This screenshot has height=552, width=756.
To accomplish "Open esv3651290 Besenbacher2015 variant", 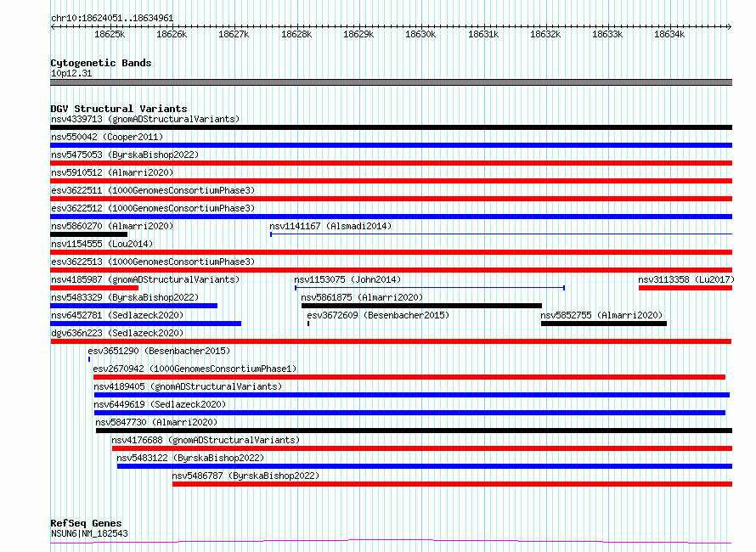I will 159,351.
